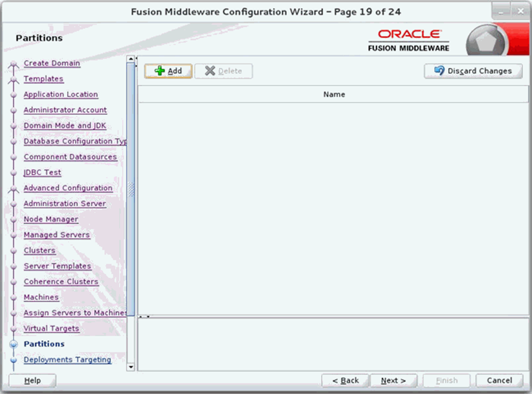Click the green plus Add icon
This screenshot has width=532, height=394.
[160, 71]
